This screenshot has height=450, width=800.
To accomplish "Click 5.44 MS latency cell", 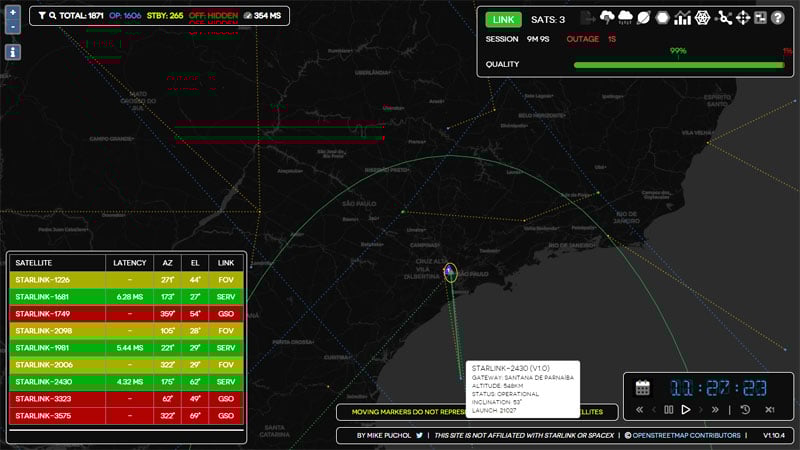I will (130, 348).
